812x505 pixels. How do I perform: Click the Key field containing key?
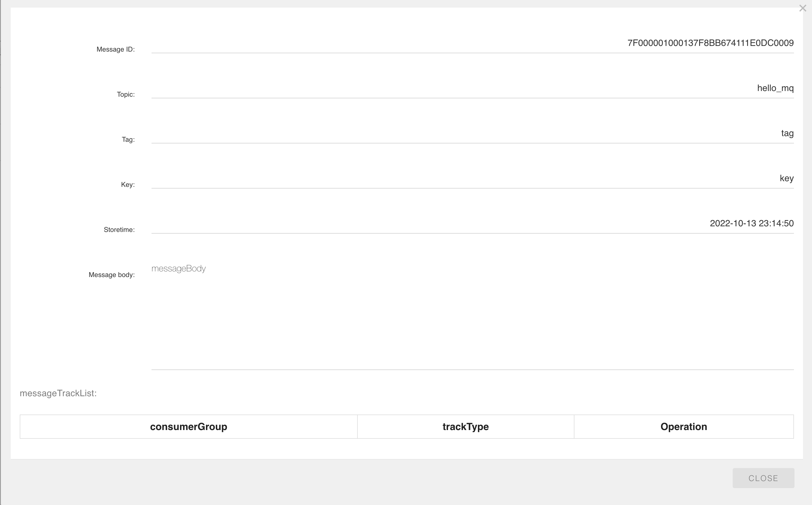[472, 178]
